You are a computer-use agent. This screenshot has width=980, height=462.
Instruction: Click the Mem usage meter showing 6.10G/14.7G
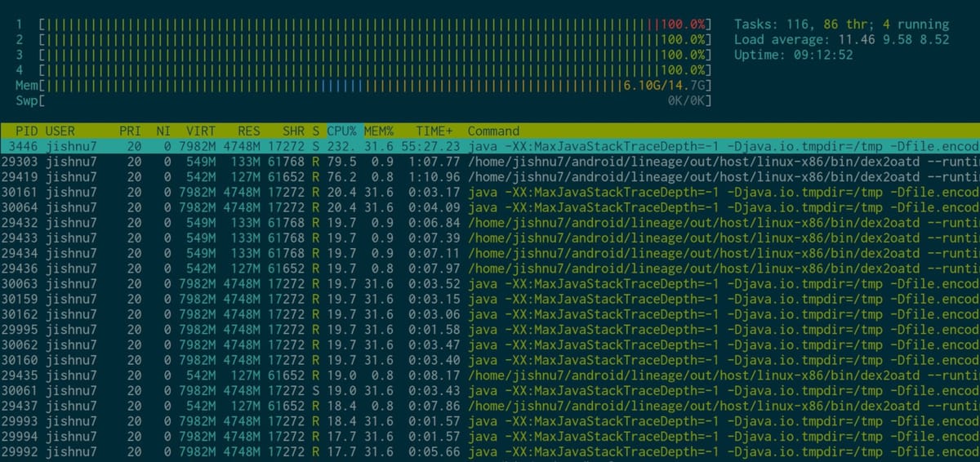tap(364, 85)
